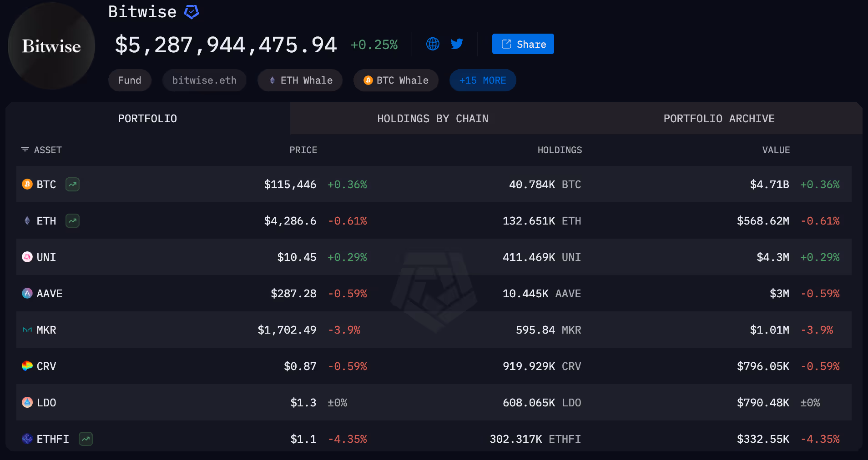The image size is (868, 460).
Task: Click the +0.25% portfolio change
Action: [x=374, y=45]
